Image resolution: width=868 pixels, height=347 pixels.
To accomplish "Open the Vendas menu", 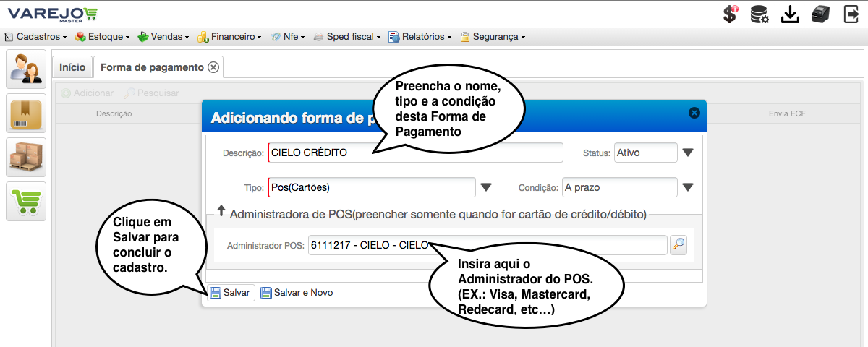I will (163, 36).
